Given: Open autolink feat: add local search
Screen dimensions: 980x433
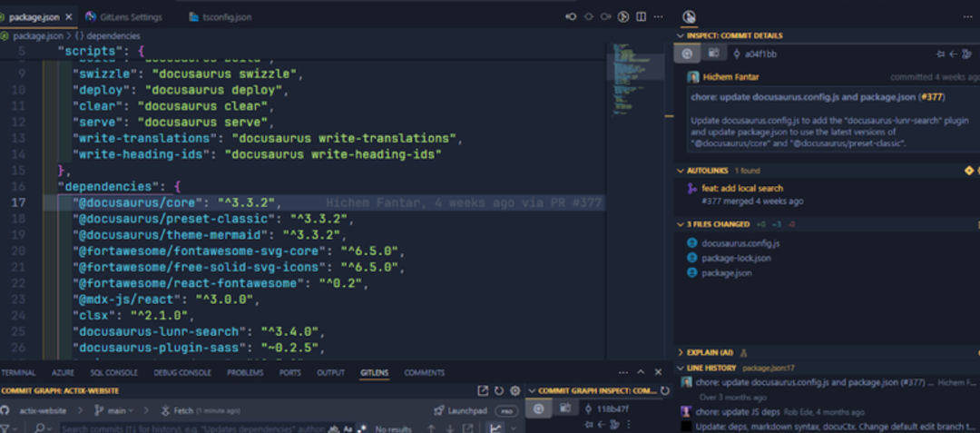Looking at the screenshot, I should coord(742,188).
